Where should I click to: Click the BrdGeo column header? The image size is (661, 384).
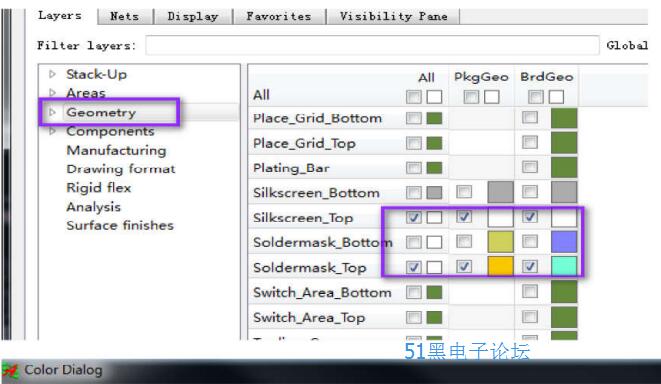[x=547, y=77]
